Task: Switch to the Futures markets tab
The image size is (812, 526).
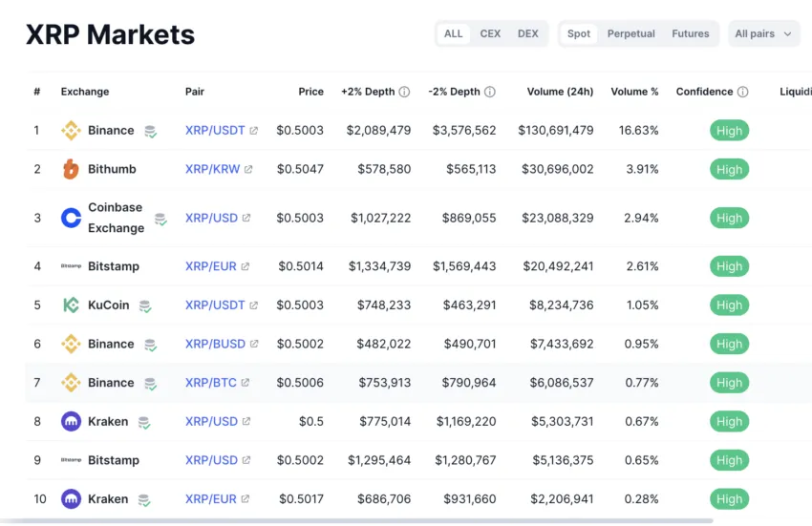Action: [690, 33]
